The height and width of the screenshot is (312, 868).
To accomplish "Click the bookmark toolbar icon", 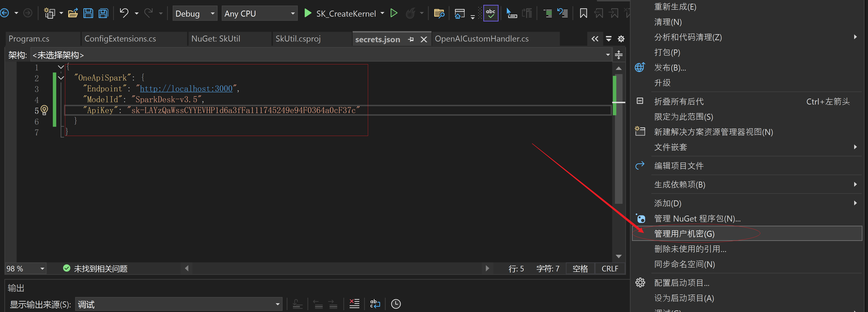I will (x=583, y=13).
